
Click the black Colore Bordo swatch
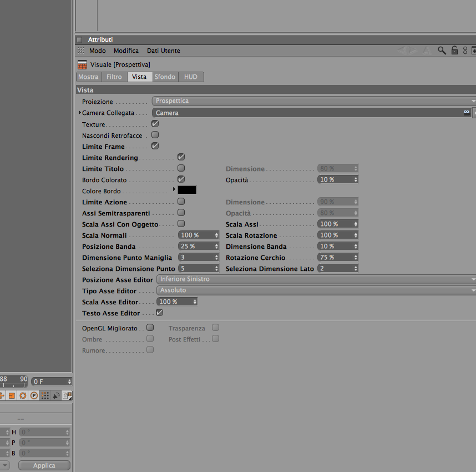[187, 190]
